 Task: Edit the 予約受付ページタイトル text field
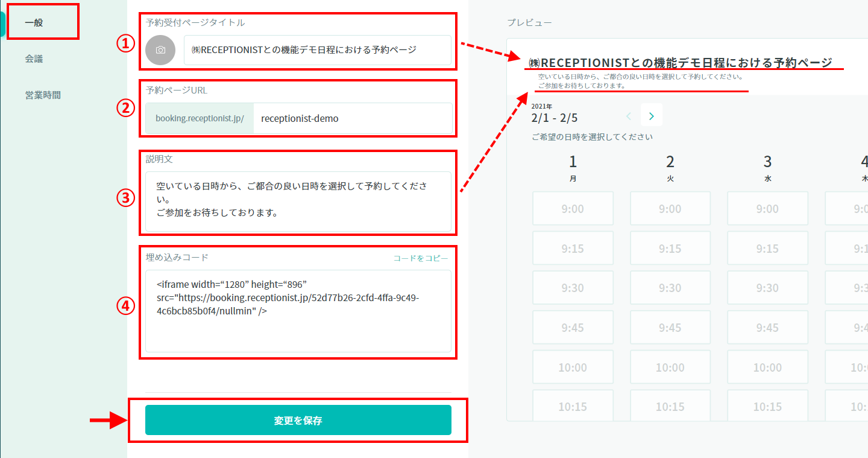coord(317,50)
